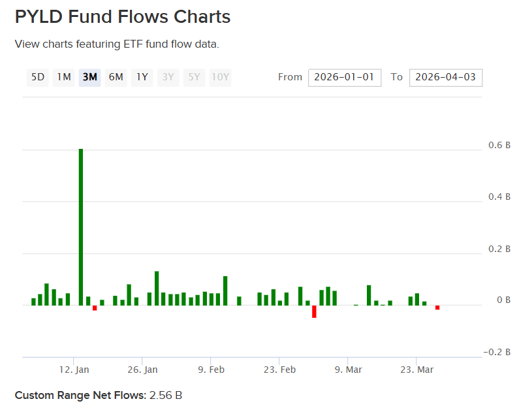
Task: Click the active 3M range button
Action: 90,78
